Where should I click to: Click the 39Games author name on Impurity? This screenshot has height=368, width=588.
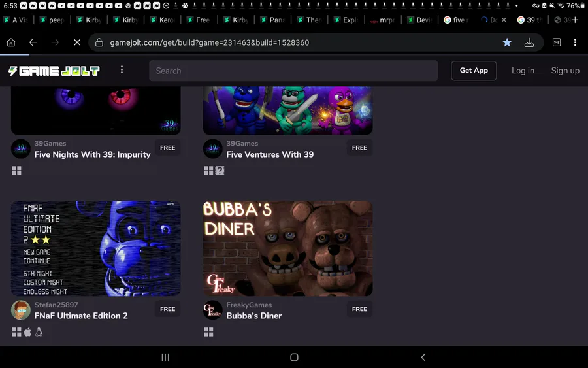coord(50,144)
